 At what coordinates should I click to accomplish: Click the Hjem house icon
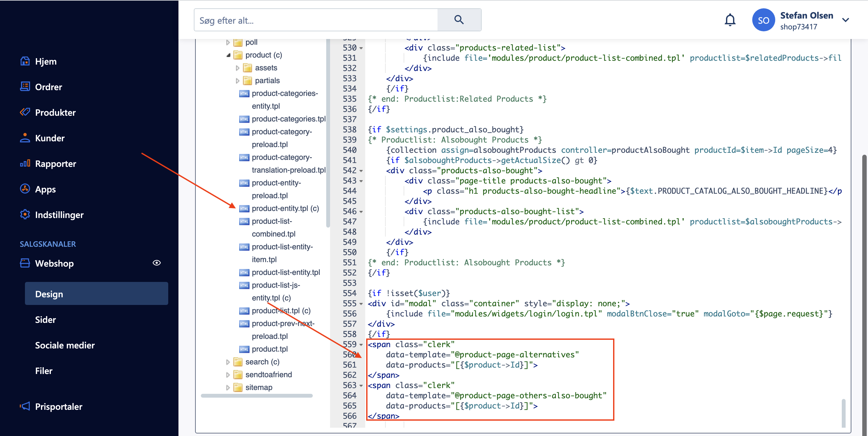pos(25,61)
